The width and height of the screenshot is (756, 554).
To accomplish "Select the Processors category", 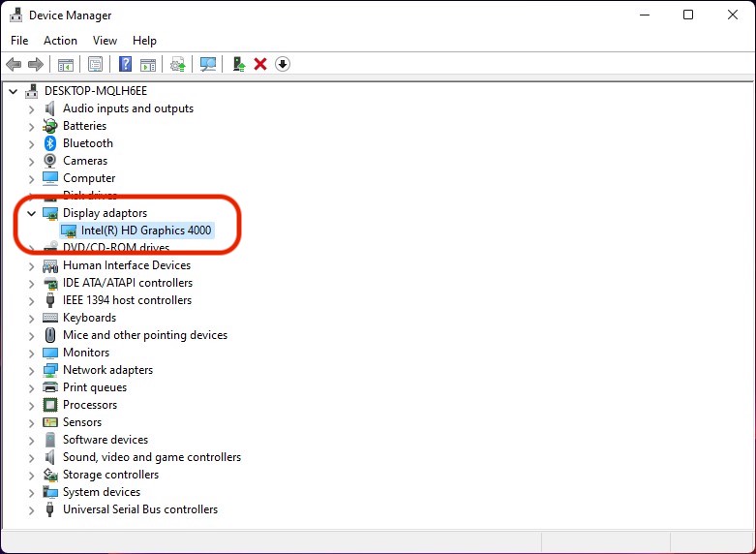I will tap(90, 405).
